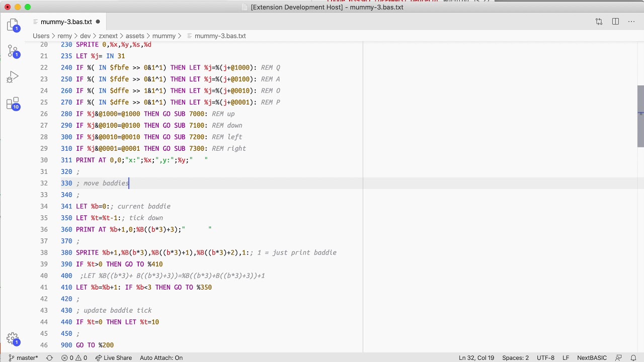Screen dimensions: 644x362
Task: Open the master branch picker
Action: [x=23, y=357]
